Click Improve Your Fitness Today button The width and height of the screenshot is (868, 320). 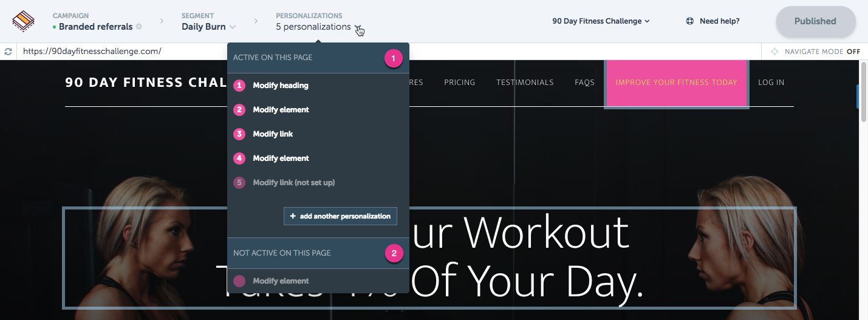[676, 83]
